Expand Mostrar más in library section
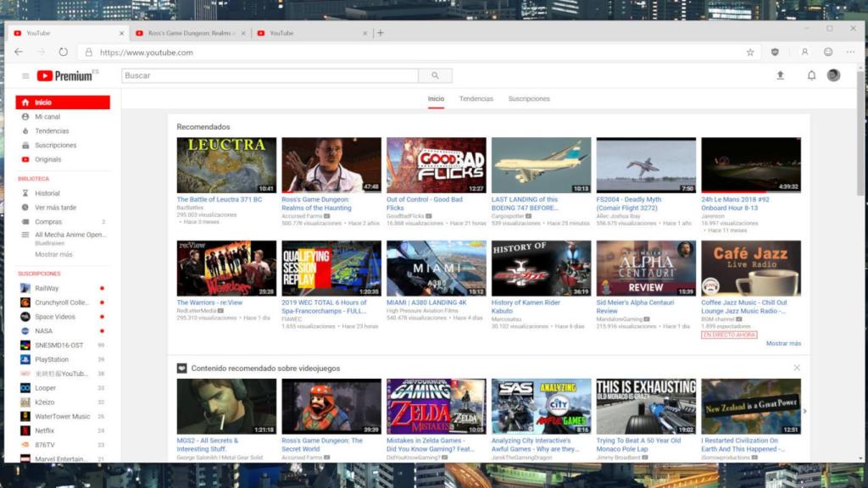Viewport: 868px width, 488px height. tap(53, 254)
